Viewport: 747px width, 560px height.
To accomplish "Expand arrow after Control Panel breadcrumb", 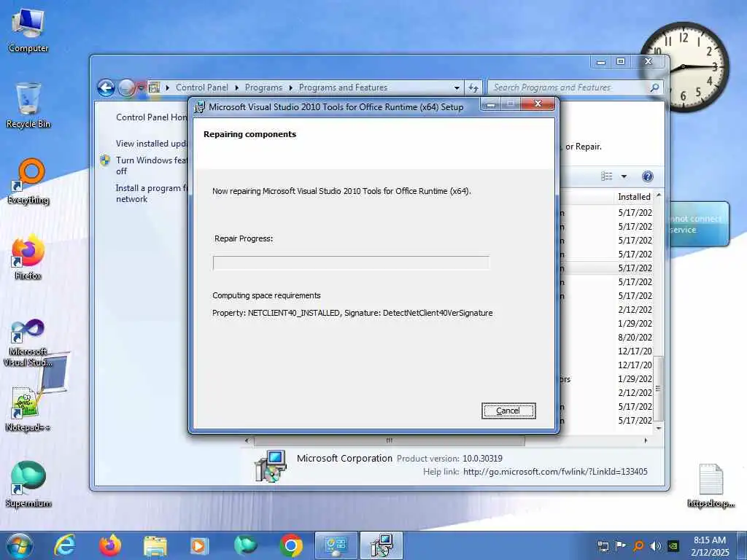I will coord(236,87).
